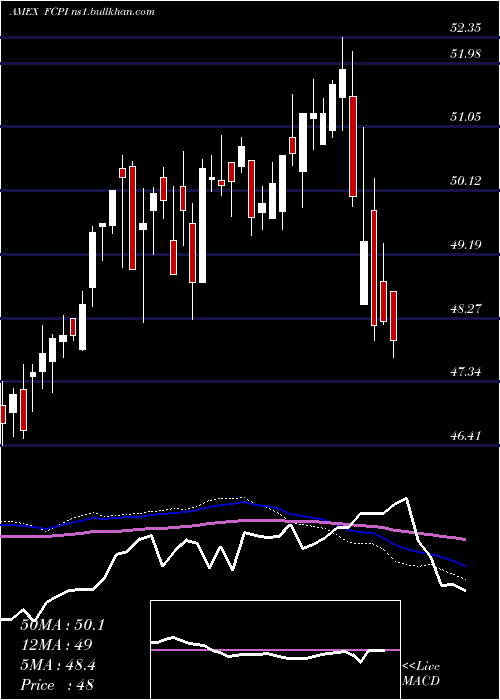The width and height of the screenshot is (500, 700).
Task: Click the <<Live MACD label
Action: tap(421, 674)
